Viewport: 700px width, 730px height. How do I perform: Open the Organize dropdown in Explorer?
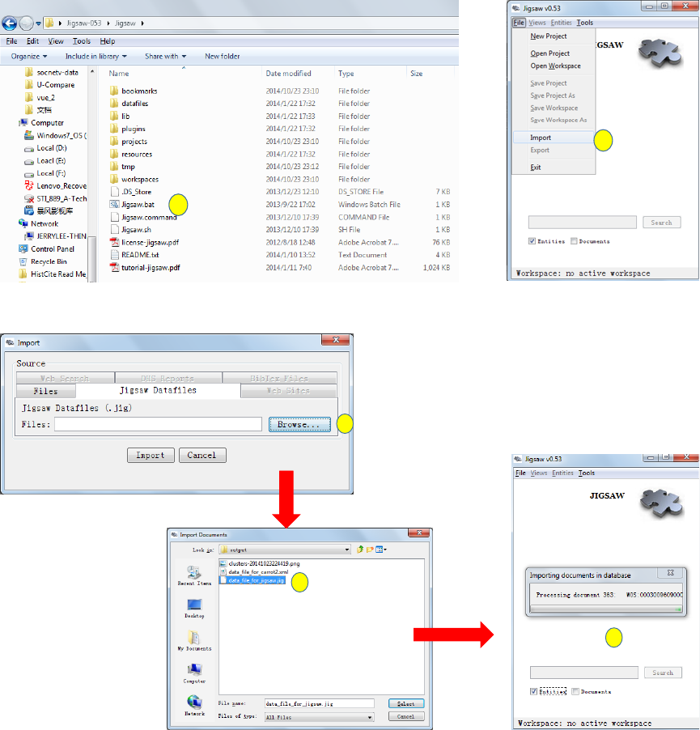pos(29,57)
